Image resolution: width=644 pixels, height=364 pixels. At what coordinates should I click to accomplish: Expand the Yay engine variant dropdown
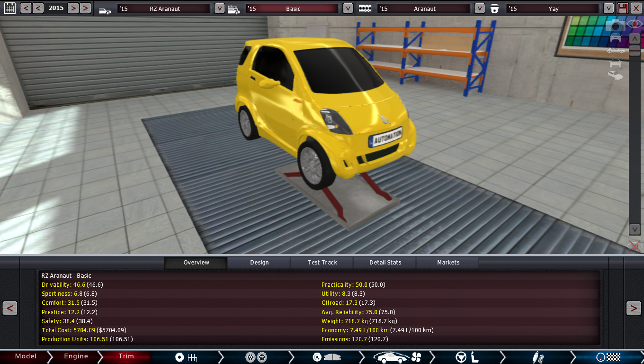coord(608,9)
